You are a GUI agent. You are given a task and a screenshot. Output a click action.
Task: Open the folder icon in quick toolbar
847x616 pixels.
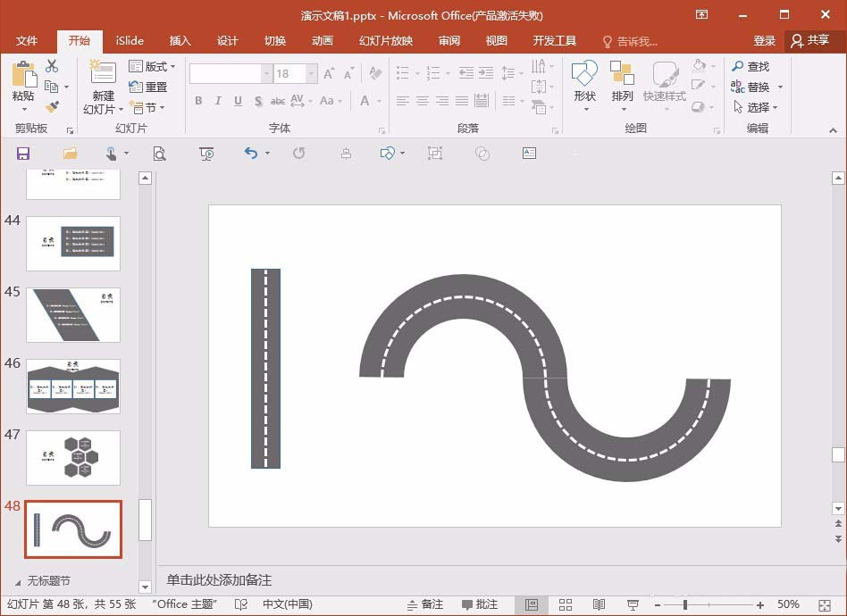tap(71, 154)
